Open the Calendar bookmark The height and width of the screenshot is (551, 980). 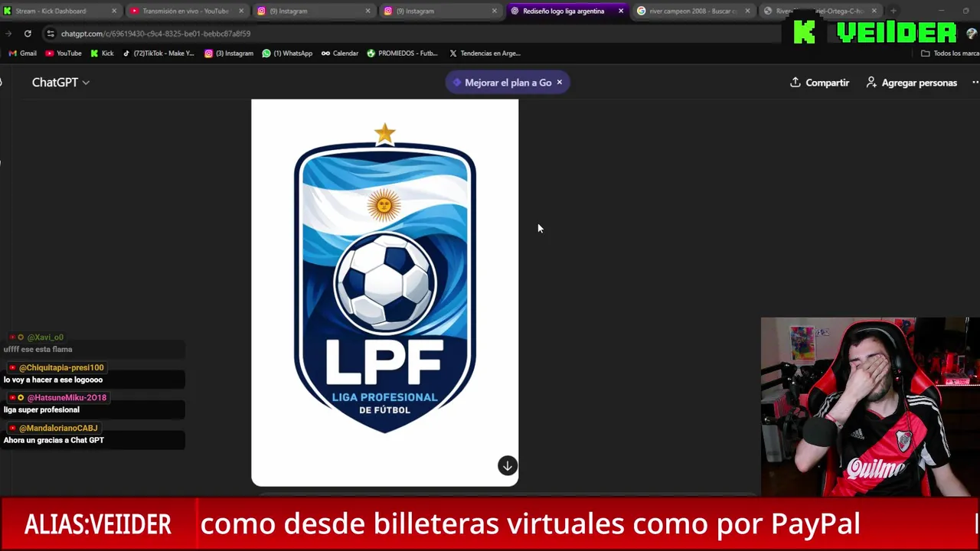click(340, 54)
